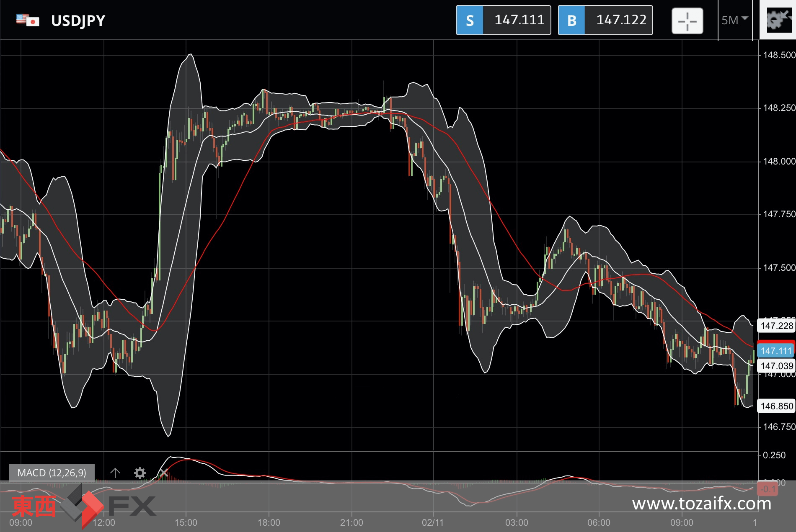This screenshot has height=532, width=796.
Task: Click the USDJPY flag pair icon
Action: (27, 20)
